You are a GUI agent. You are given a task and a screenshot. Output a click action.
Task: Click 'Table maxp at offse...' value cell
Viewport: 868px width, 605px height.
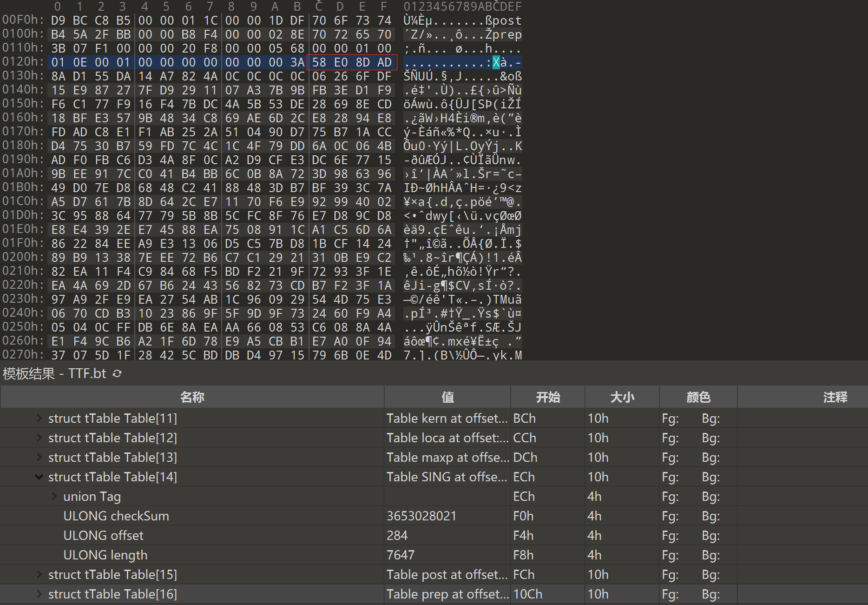tap(447, 457)
